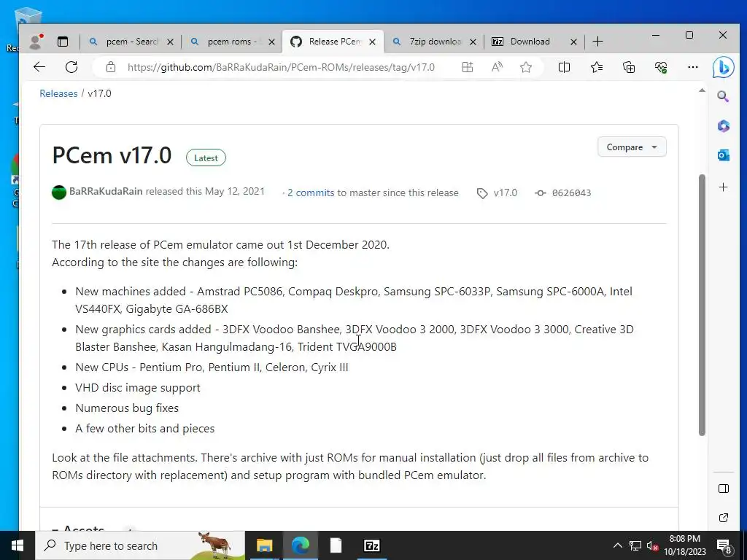Click the scrollbar up arrow

coord(702,90)
